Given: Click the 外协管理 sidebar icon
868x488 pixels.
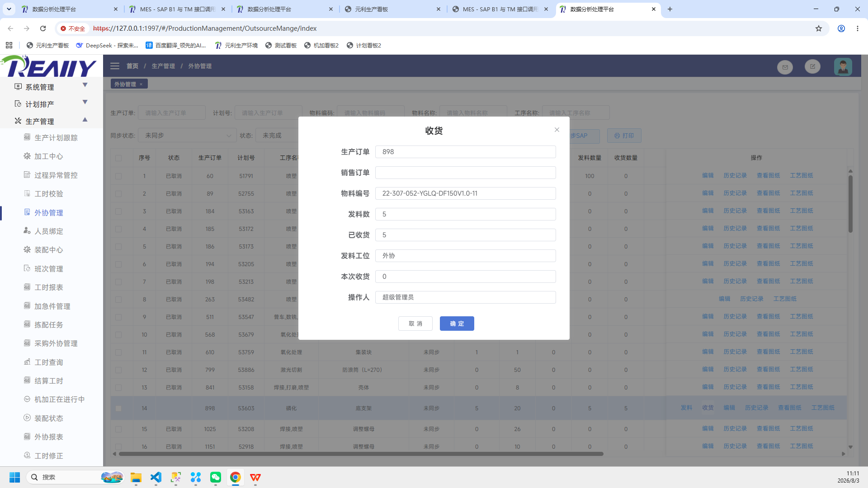Looking at the screenshot, I should 27,212.
